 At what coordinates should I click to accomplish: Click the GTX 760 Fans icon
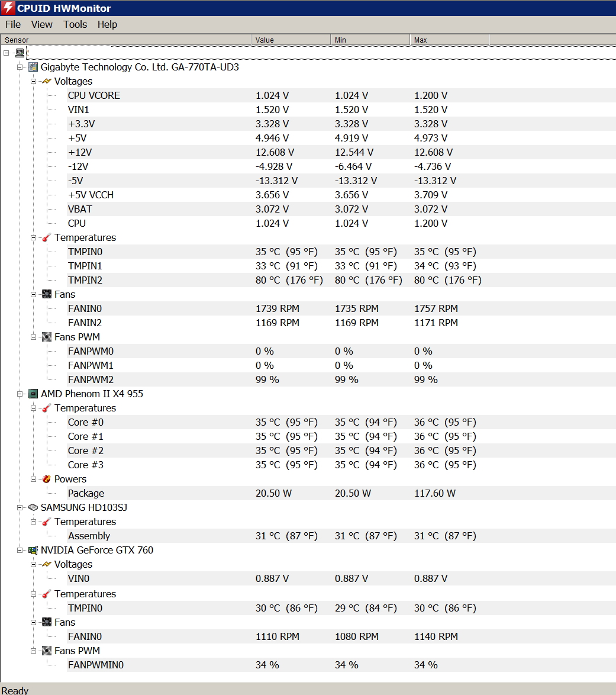47,622
